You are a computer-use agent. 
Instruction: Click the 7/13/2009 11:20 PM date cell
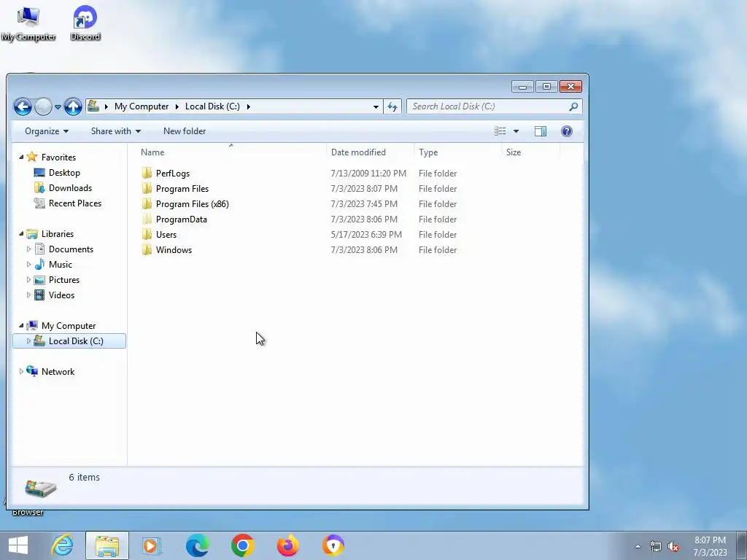(x=368, y=174)
